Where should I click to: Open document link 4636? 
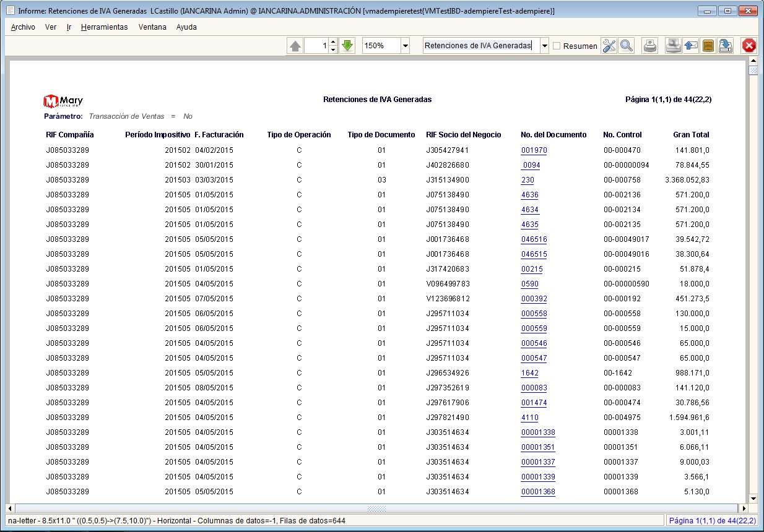click(529, 195)
